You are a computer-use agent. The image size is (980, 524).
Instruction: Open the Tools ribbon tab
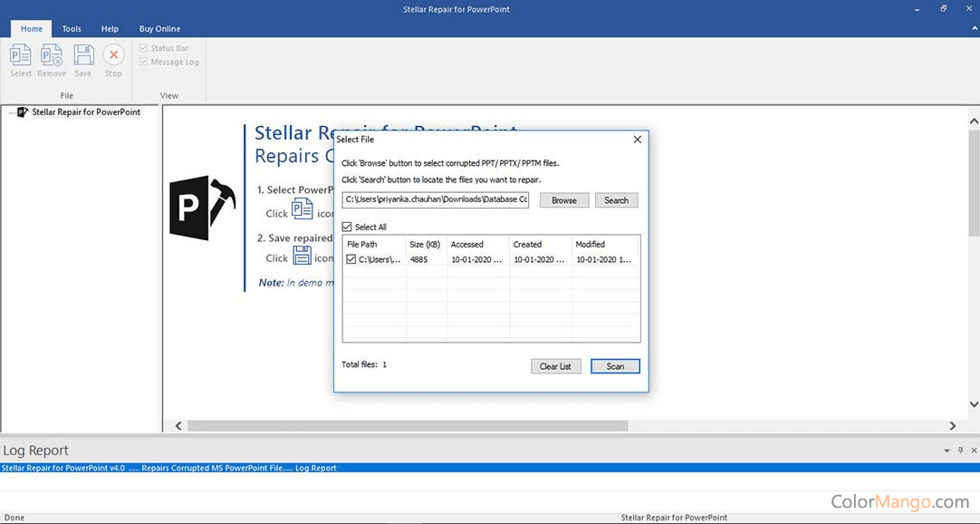72,29
